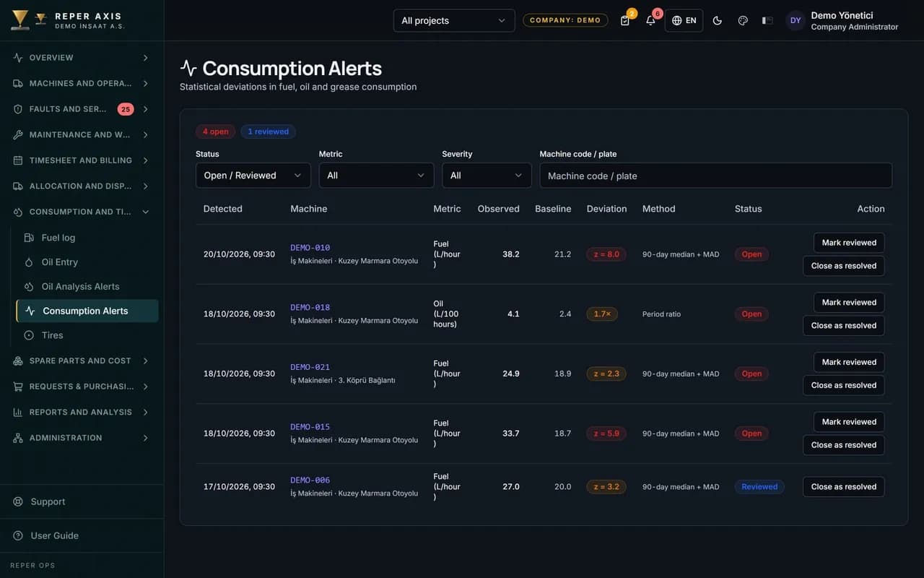
Task: Click the Requests & Purchasing cart icon
Action: (x=18, y=387)
